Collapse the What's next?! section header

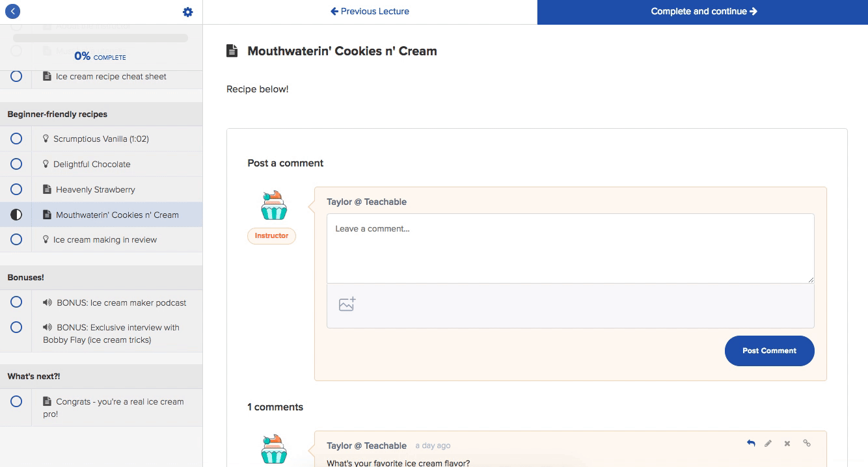click(x=101, y=376)
